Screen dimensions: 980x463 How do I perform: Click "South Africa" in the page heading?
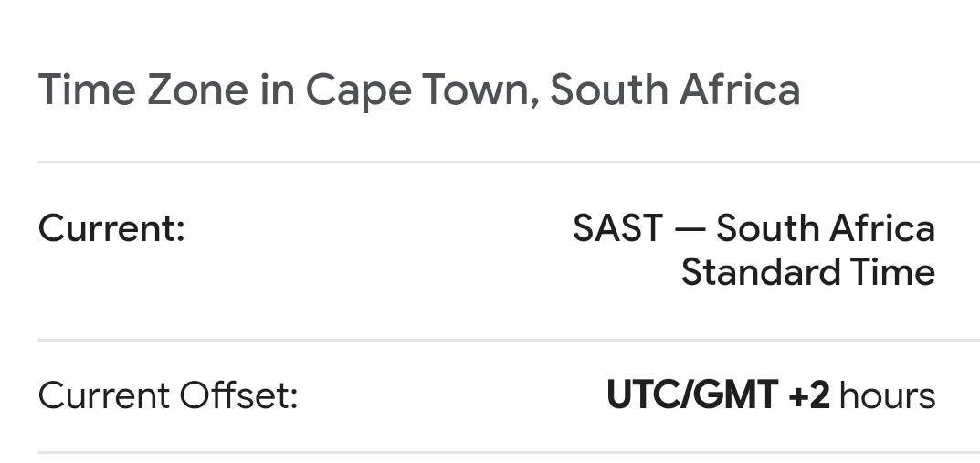(675, 90)
